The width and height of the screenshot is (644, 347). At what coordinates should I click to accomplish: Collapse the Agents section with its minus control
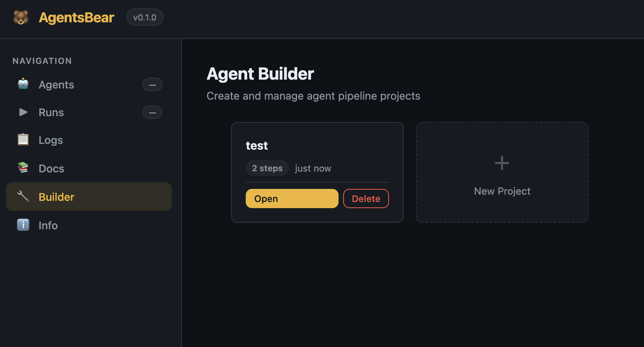coord(153,85)
